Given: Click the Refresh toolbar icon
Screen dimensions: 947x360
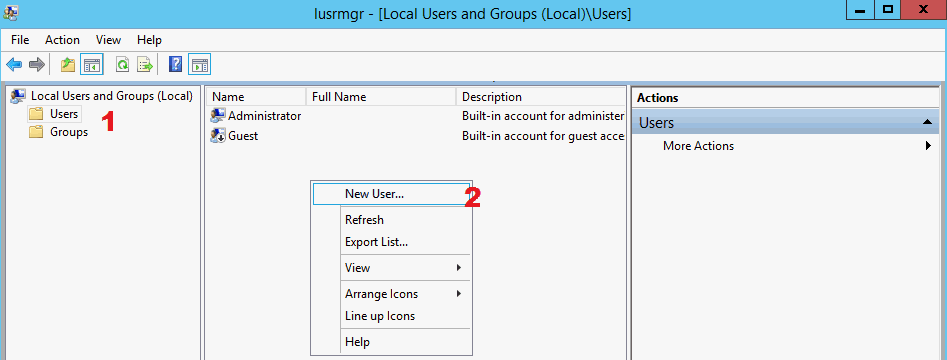Looking at the screenshot, I should (x=123, y=64).
